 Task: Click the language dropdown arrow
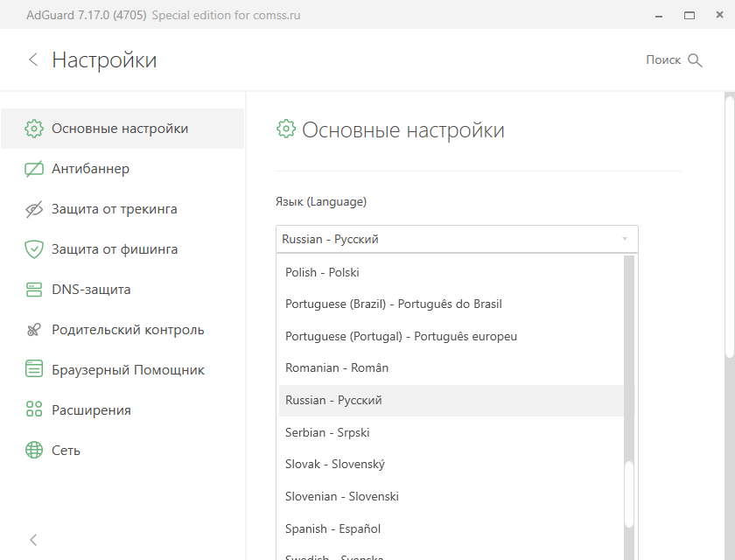625,239
